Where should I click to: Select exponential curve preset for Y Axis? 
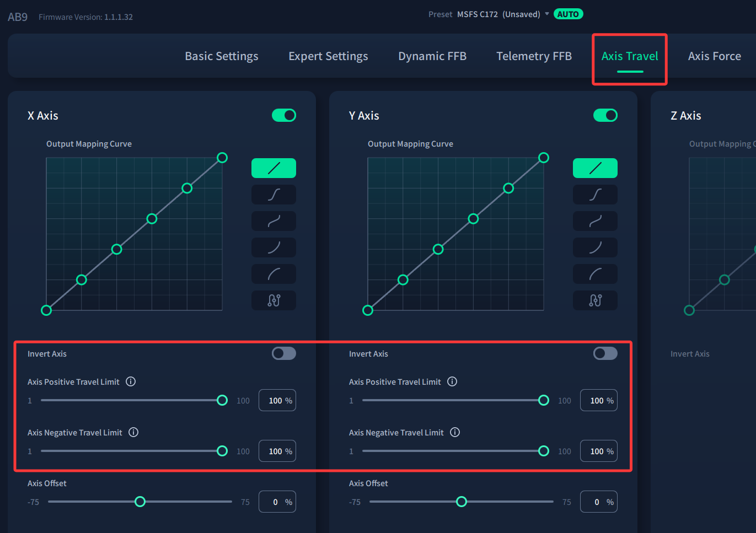click(595, 247)
